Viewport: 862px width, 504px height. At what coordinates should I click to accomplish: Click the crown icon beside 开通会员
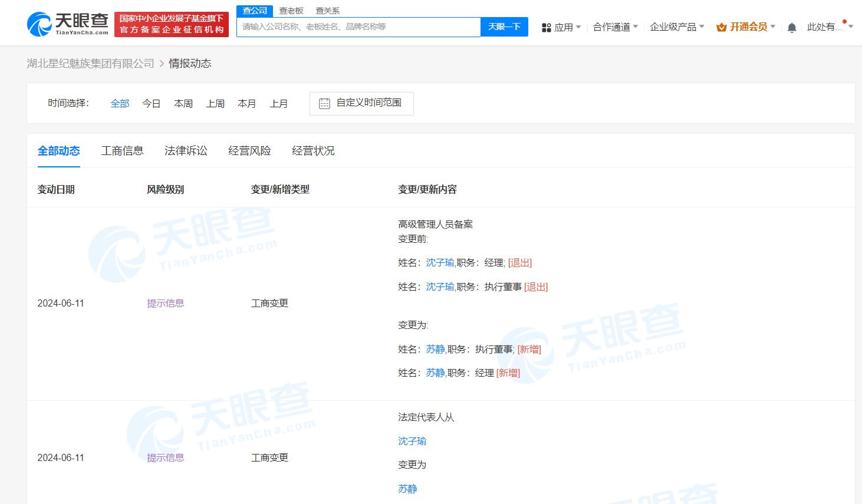point(721,27)
